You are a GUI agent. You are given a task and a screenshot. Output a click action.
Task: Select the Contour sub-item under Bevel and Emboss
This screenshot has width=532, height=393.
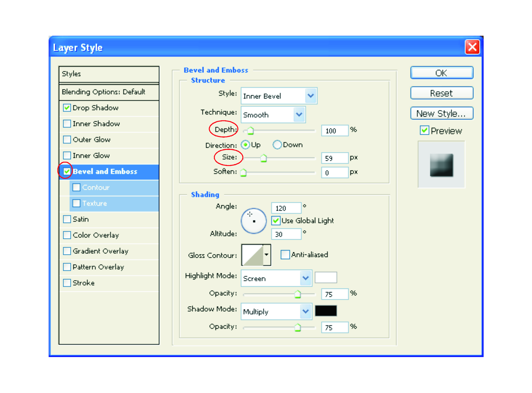96,187
